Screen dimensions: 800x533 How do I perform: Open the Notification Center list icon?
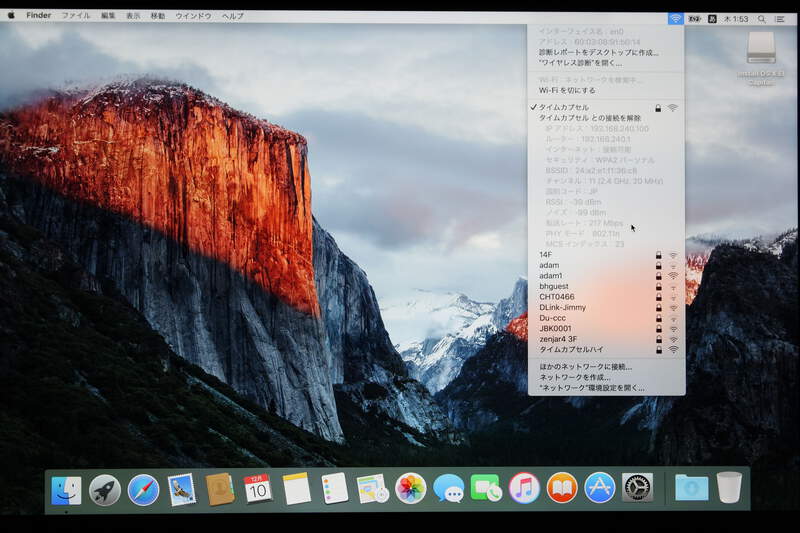point(780,18)
